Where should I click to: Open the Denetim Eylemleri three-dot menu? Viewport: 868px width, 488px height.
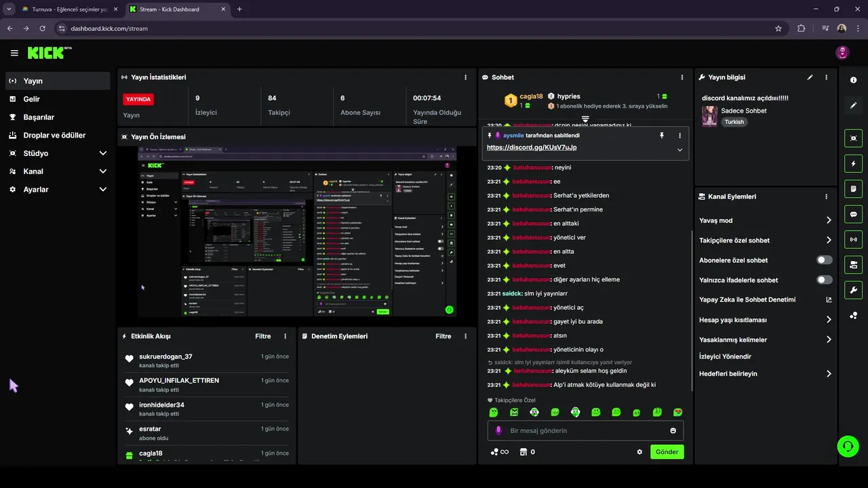(465, 336)
